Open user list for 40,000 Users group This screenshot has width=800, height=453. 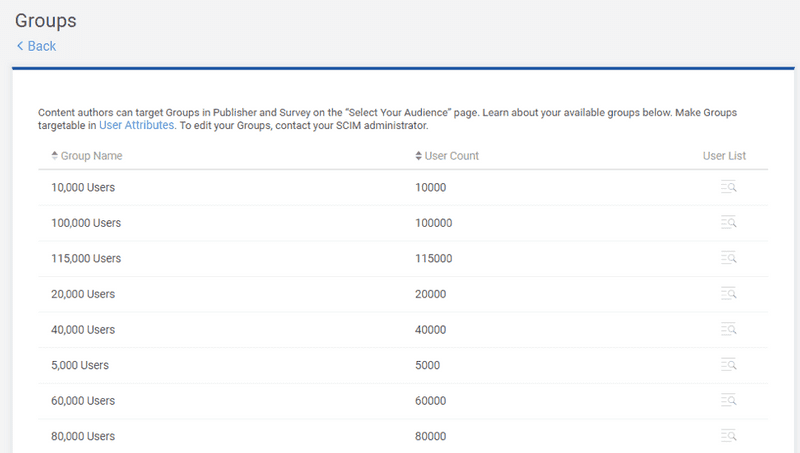click(729, 330)
